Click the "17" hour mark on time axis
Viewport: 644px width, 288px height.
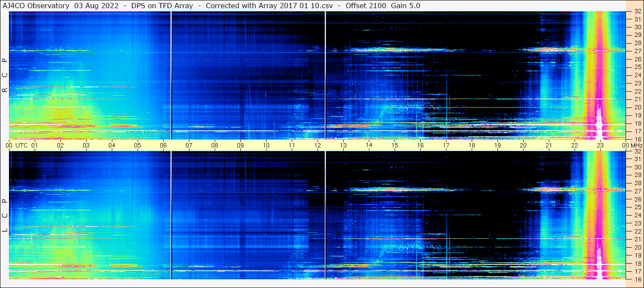pyautogui.click(x=446, y=145)
